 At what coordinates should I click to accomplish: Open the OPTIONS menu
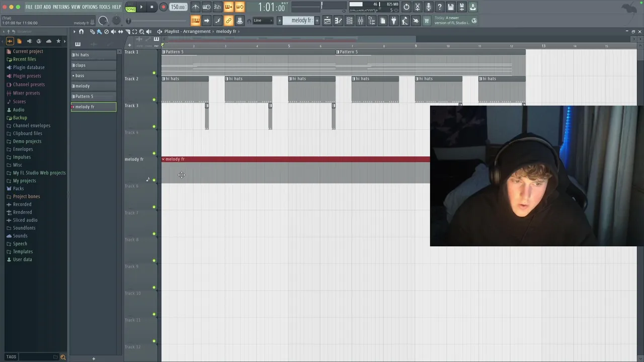[x=90, y=7]
